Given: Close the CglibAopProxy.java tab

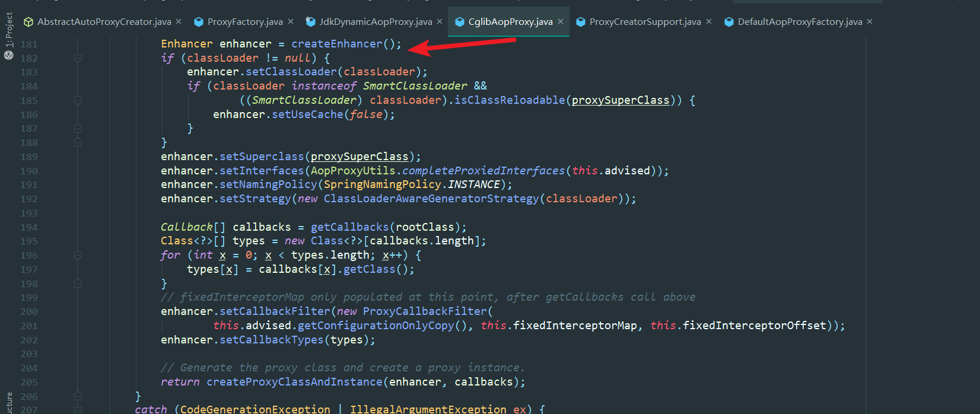Looking at the screenshot, I should coord(561,22).
